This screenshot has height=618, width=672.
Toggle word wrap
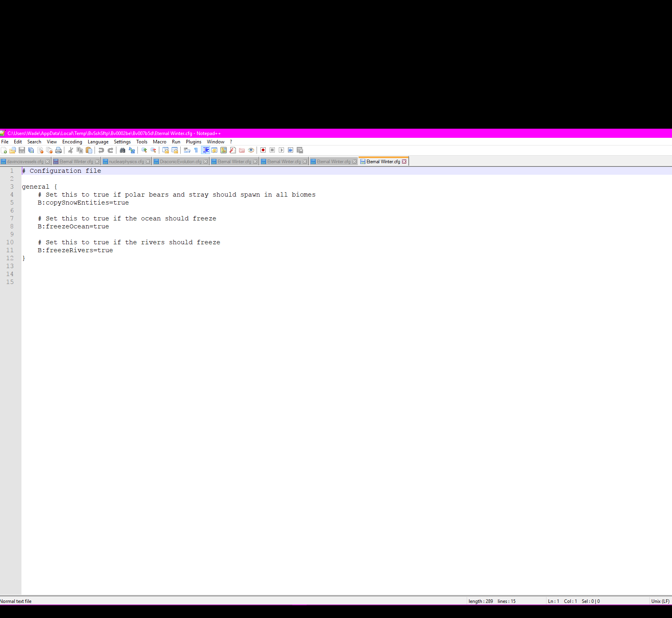187,150
